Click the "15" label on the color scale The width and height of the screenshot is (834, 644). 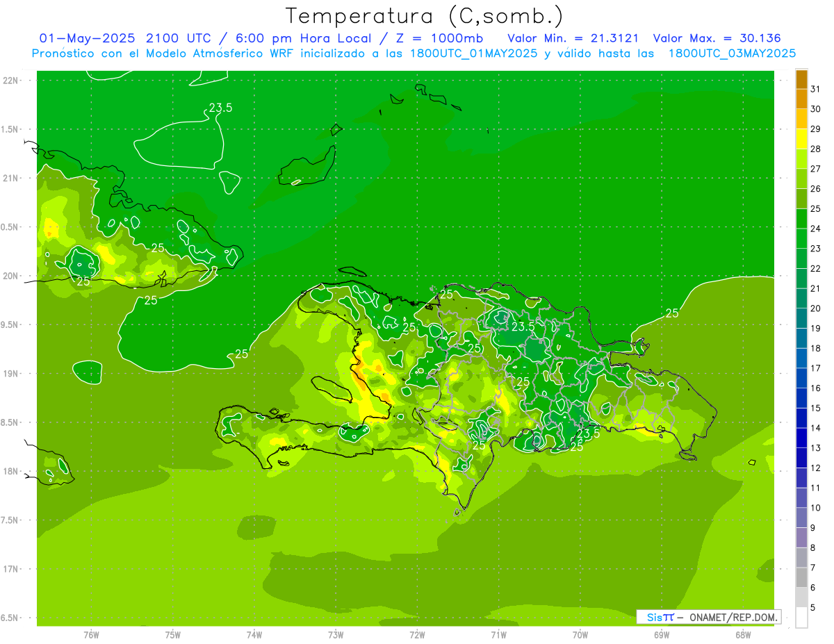point(815,408)
